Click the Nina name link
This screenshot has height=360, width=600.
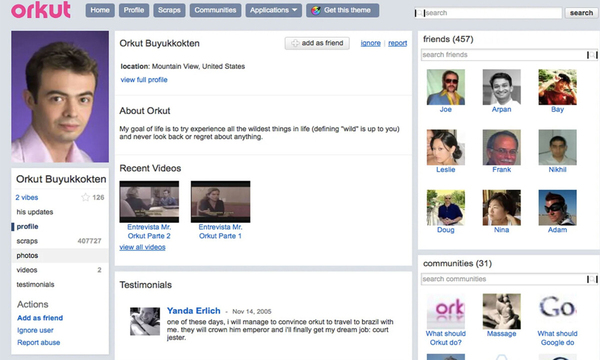click(501, 230)
